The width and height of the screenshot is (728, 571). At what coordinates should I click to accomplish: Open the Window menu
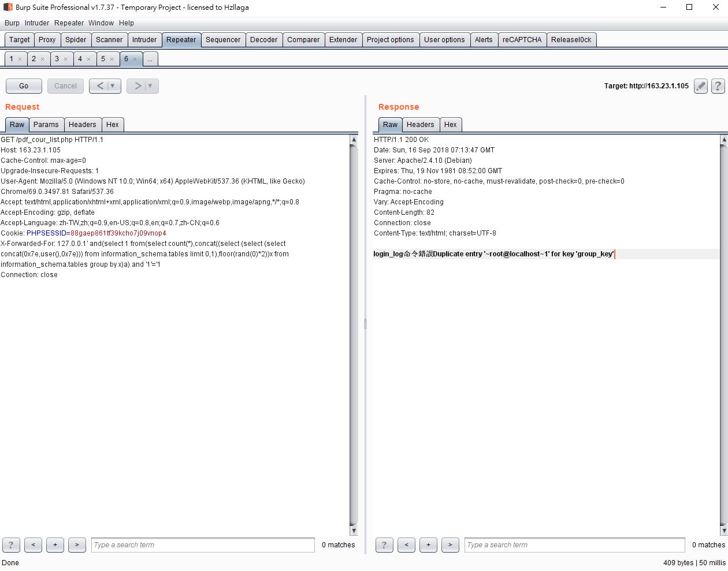(x=101, y=23)
